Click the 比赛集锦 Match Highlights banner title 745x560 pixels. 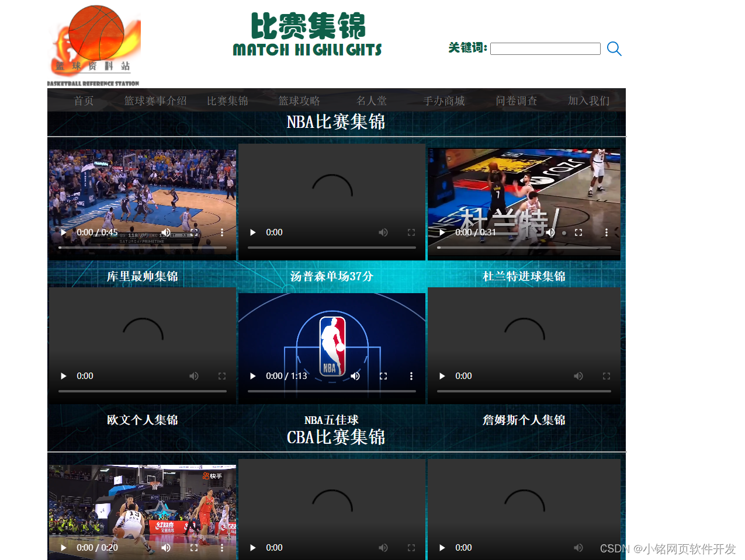coord(307,35)
